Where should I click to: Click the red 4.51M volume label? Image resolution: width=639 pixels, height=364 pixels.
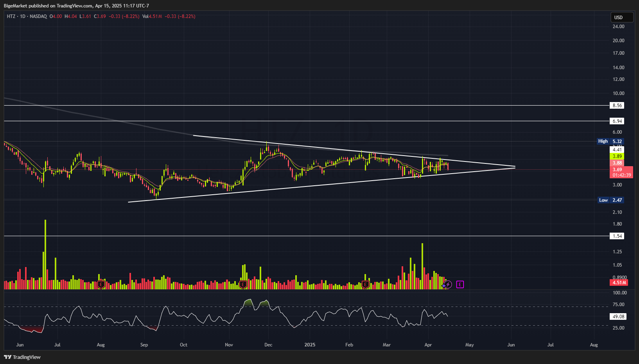coord(619,283)
